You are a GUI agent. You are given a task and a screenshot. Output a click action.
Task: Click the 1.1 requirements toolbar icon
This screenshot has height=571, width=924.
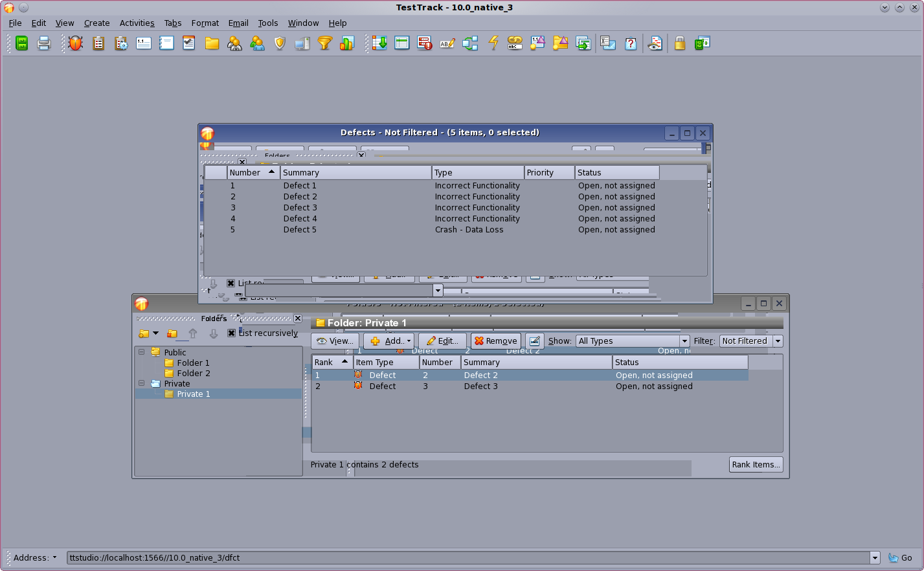click(x=144, y=43)
